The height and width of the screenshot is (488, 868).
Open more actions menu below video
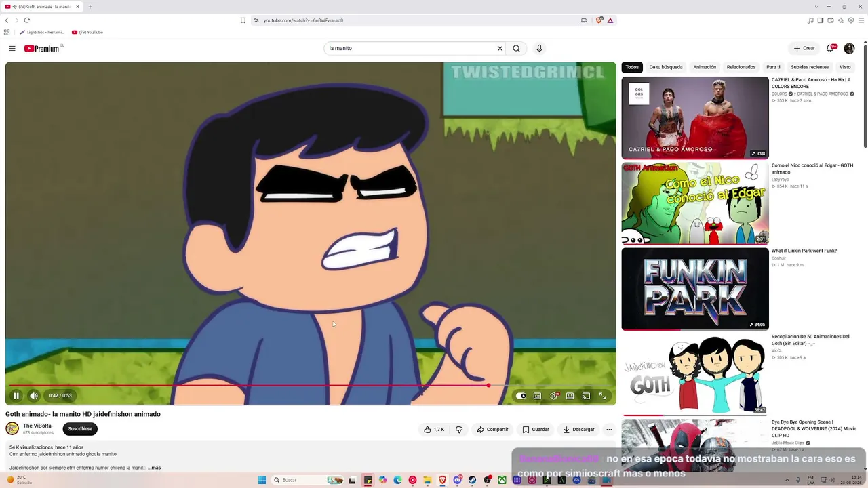pos(609,429)
